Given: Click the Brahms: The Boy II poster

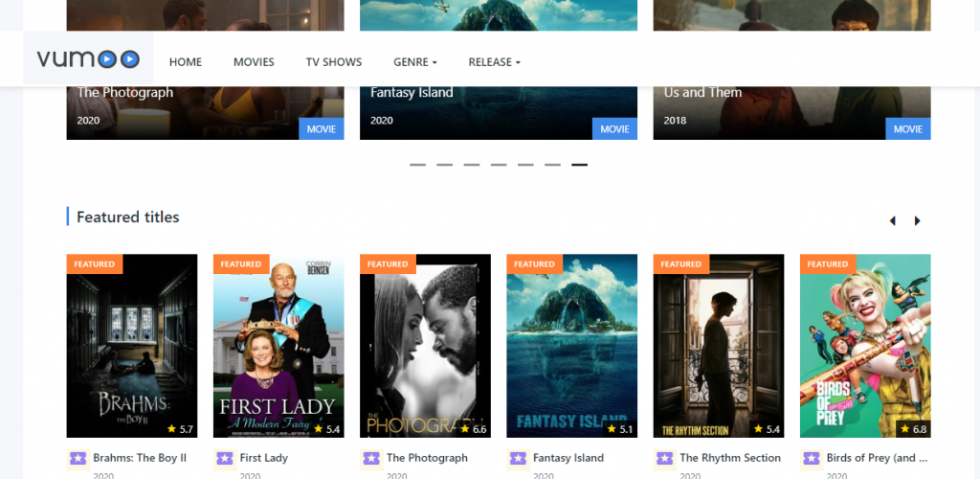Looking at the screenshot, I should coord(132,345).
